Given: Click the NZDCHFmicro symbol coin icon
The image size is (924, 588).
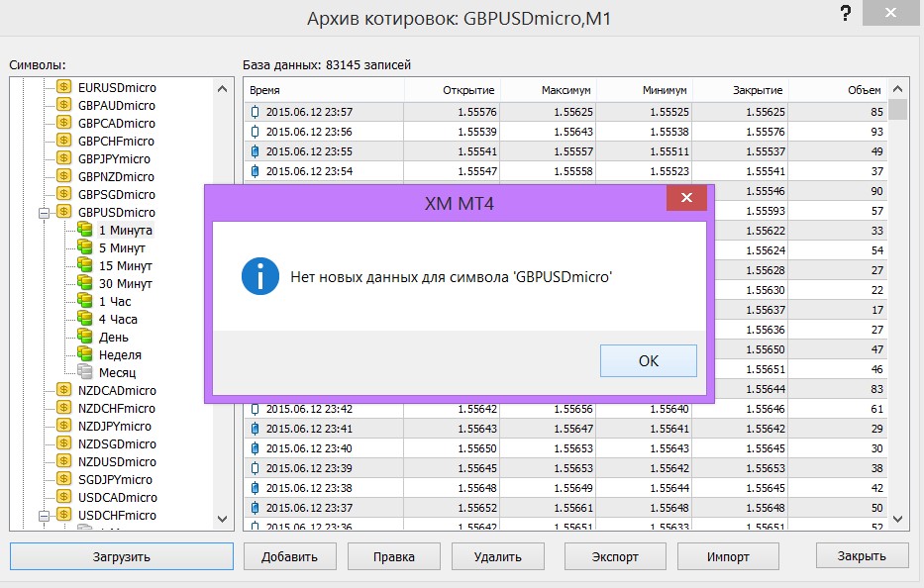Looking at the screenshot, I should coord(63,408).
